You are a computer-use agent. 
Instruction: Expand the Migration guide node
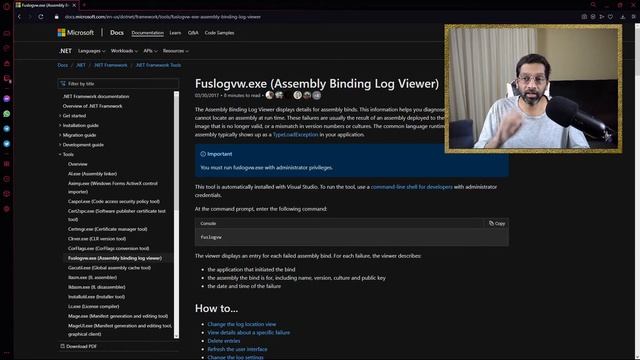tap(60, 135)
